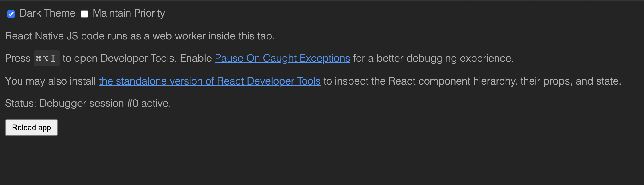Click "to open Developer Tools. Enable" text
The image size is (644, 185).
[x=137, y=58]
